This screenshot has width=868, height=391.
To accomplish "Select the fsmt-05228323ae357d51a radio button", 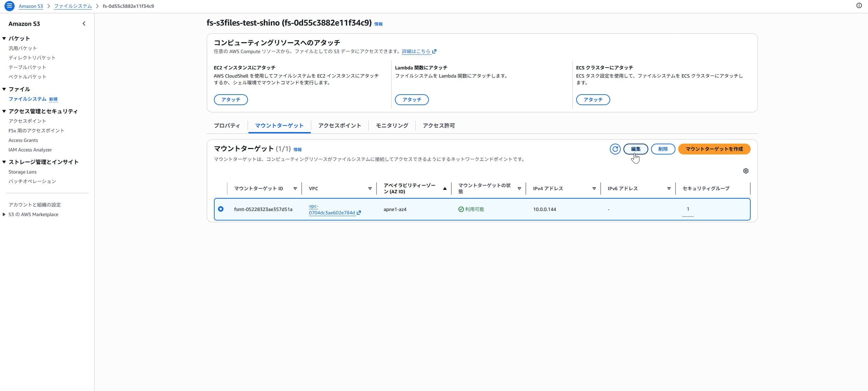I will 221,209.
